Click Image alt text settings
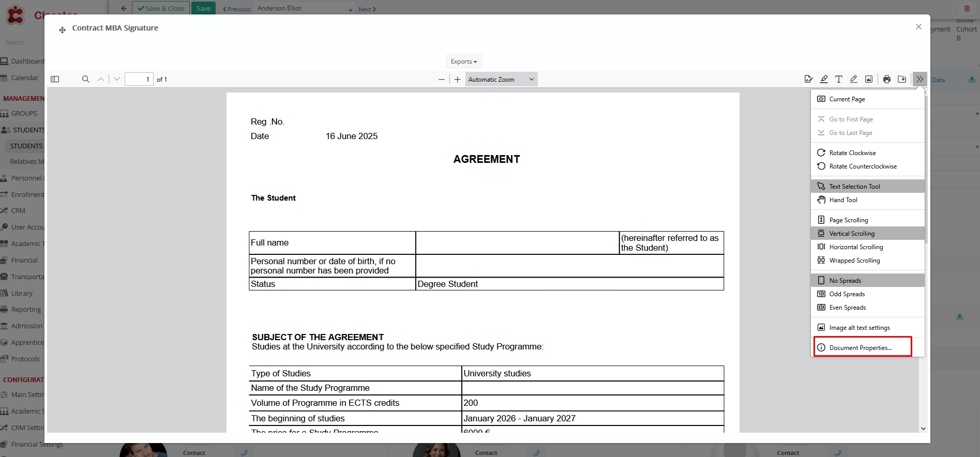Viewport: 980px width, 457px height. (860, 328)
